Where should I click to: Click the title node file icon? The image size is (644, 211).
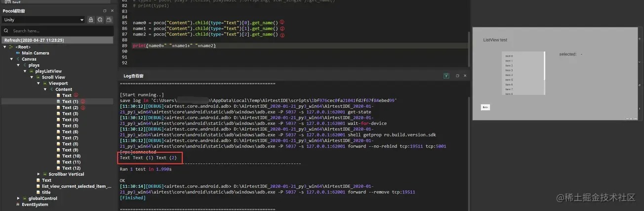[38, 192]
